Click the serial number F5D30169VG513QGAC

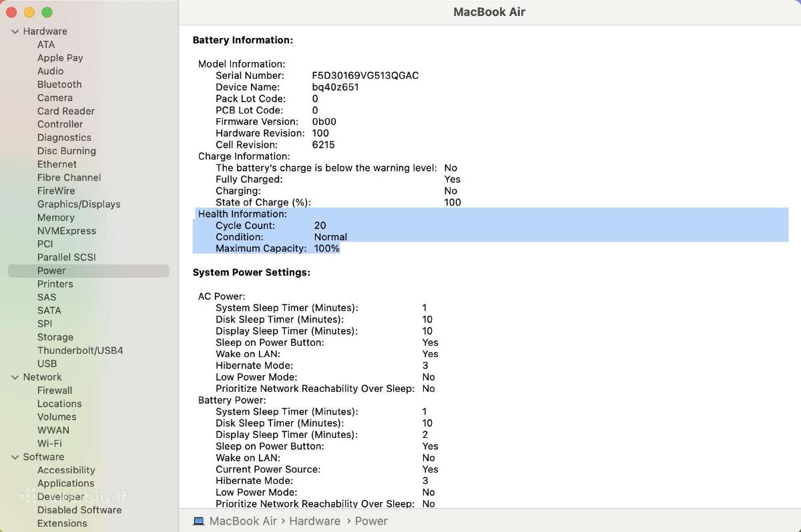click(365, 76)
